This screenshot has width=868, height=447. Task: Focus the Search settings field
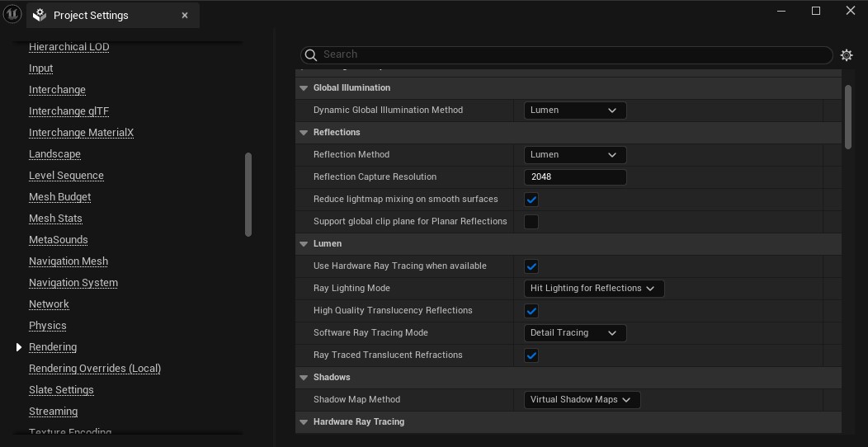pyautogui.click(x=566, y=54)
